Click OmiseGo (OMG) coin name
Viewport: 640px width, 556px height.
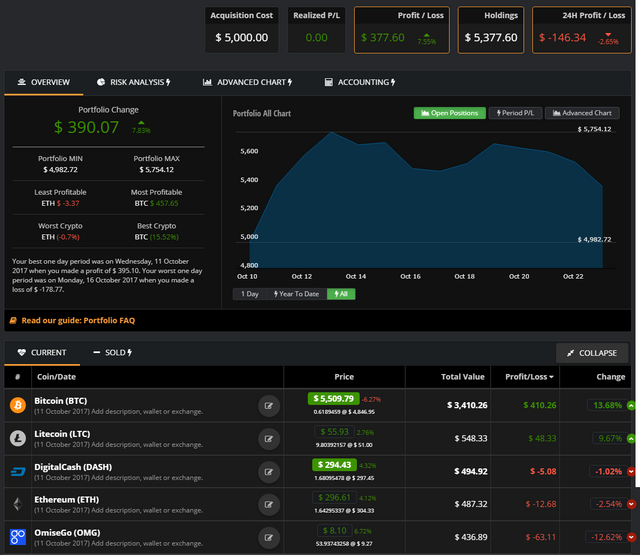tap(67, 533)
